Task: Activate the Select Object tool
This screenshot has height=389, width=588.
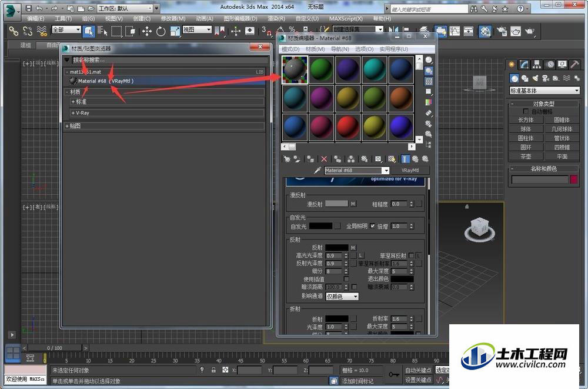Action: 89,31
